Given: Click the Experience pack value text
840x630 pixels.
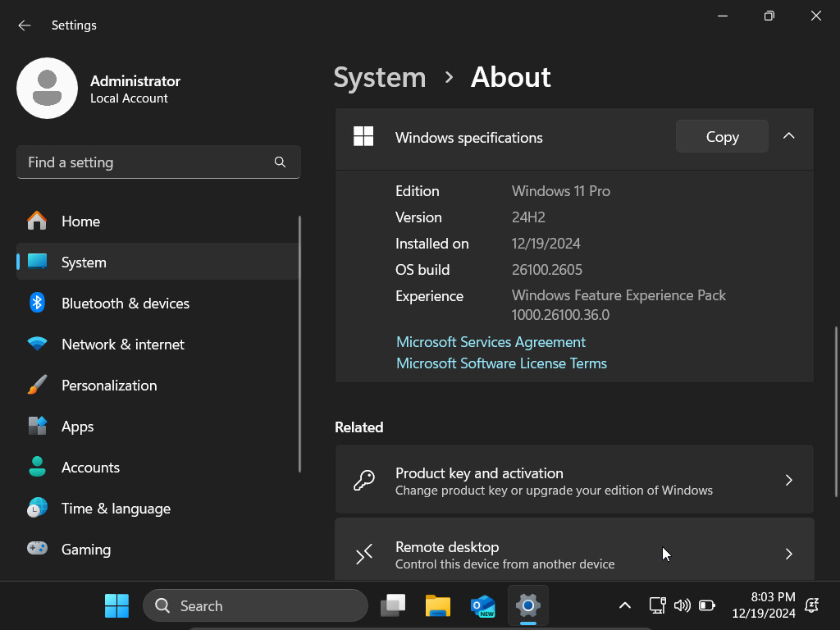Looking at the screenshot, I should 619,305.
